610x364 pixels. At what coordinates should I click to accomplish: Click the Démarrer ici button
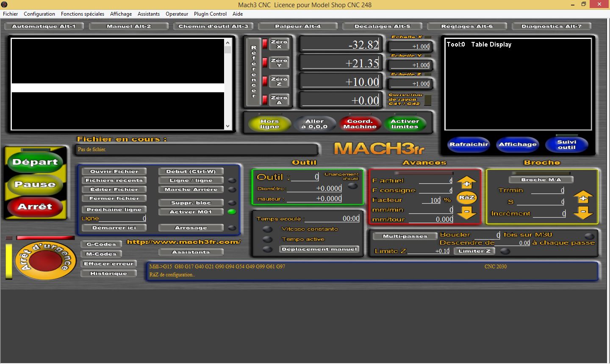point(114,228)
